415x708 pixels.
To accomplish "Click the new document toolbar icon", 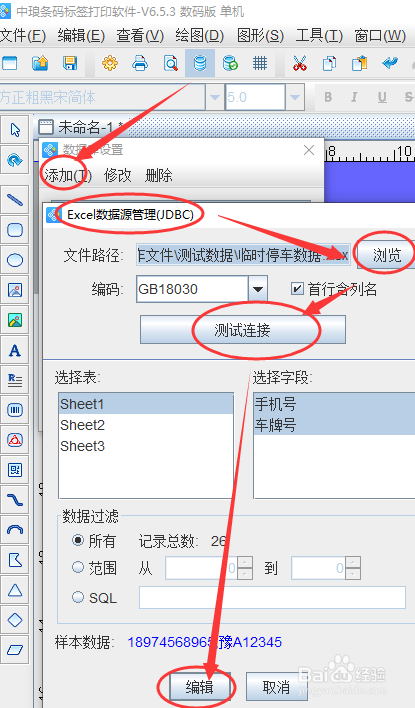I will point(9,63).
